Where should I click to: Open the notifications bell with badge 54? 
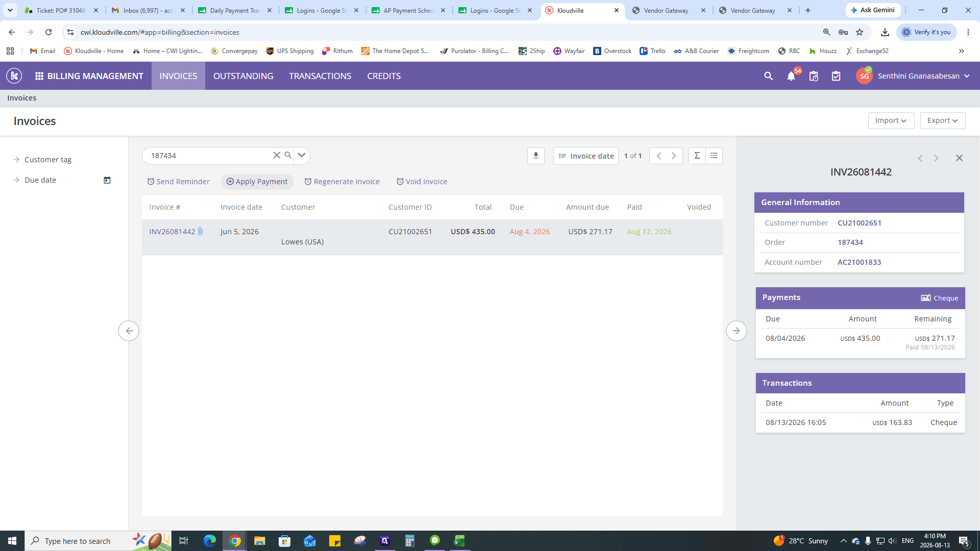coord(791,76)
